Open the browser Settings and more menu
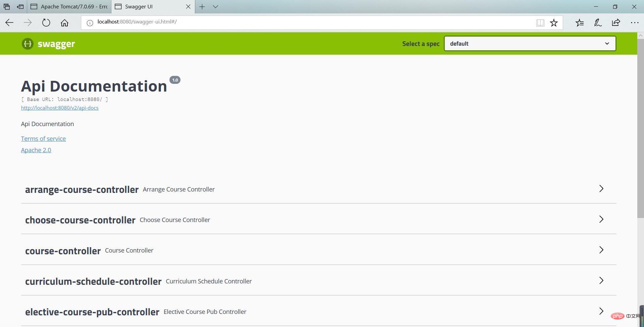Image resolution: width=644 pixels, height=327 pixels. [634, 23]
